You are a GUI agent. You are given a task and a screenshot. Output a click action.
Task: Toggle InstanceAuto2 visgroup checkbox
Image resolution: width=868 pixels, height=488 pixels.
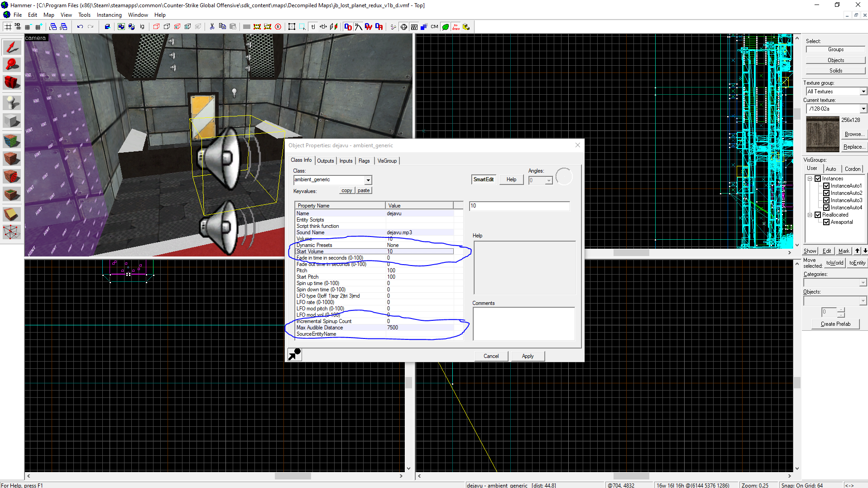[826, 193]
